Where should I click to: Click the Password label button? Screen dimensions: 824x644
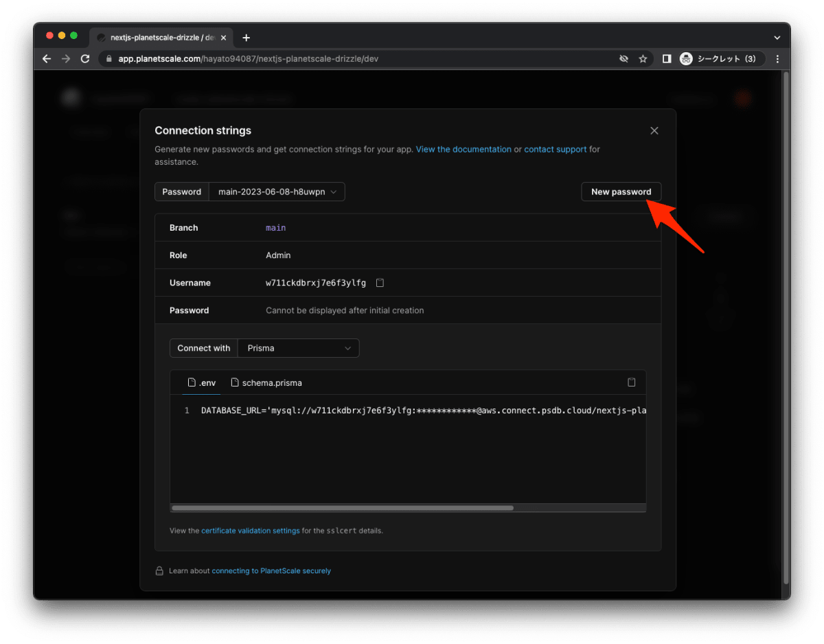181,192
